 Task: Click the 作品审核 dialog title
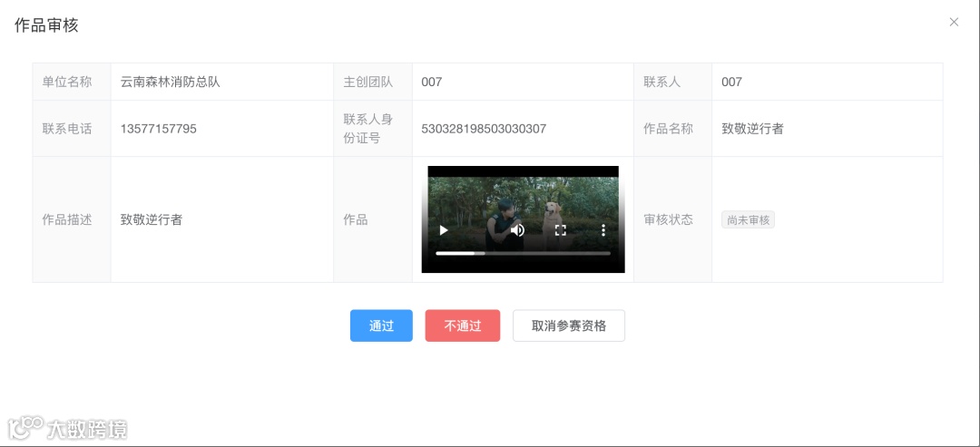pos(46,25)
